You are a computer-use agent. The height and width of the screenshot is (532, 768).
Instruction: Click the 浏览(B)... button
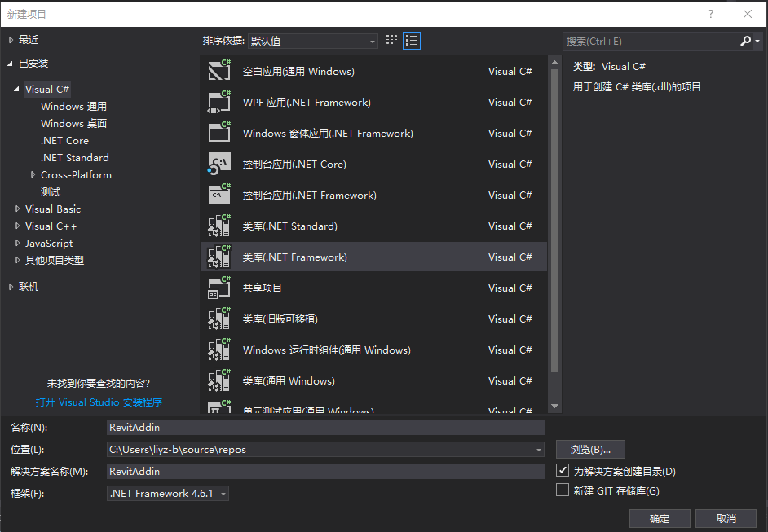[x=590, y=449]
